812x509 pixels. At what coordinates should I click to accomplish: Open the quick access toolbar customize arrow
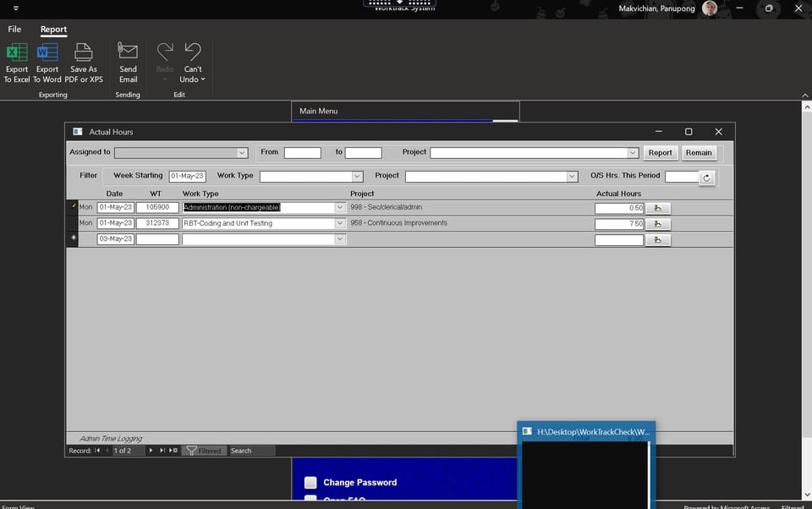tap(15, 8)
